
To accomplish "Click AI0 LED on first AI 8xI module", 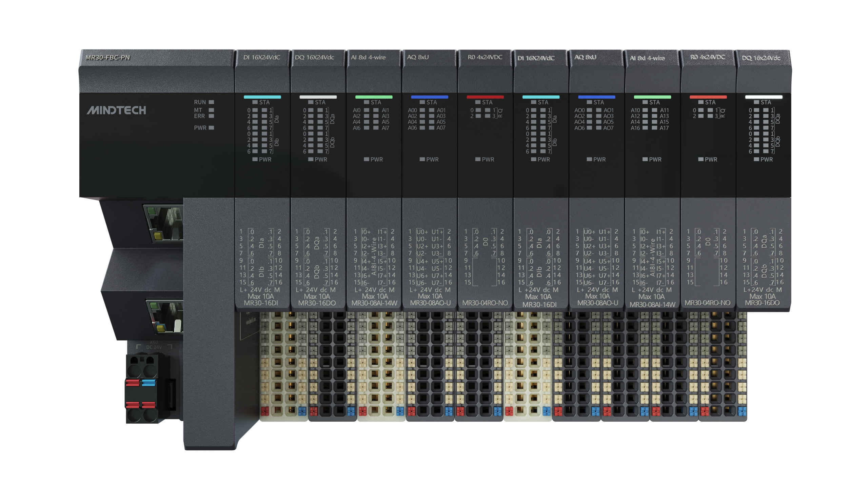I will 367,110.
